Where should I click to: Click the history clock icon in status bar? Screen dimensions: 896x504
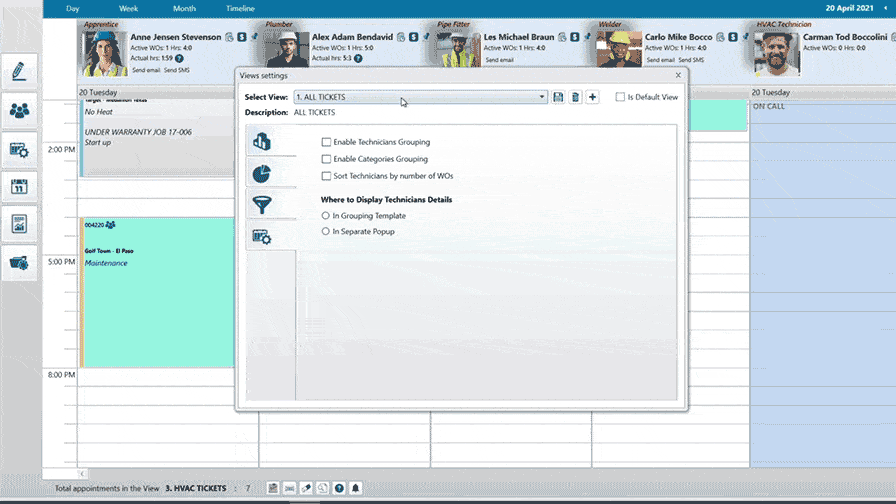pyautogui.click(x=323, y=488)
